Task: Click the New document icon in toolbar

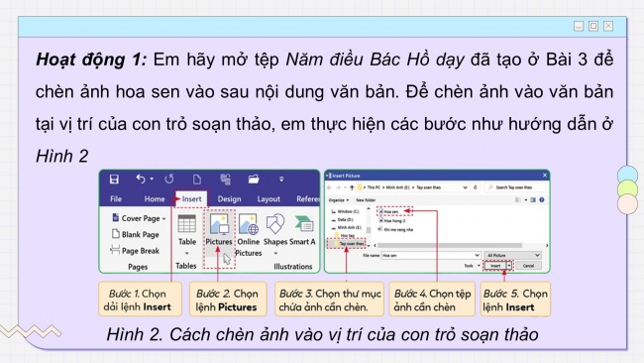Action: [x=197, y=180]
